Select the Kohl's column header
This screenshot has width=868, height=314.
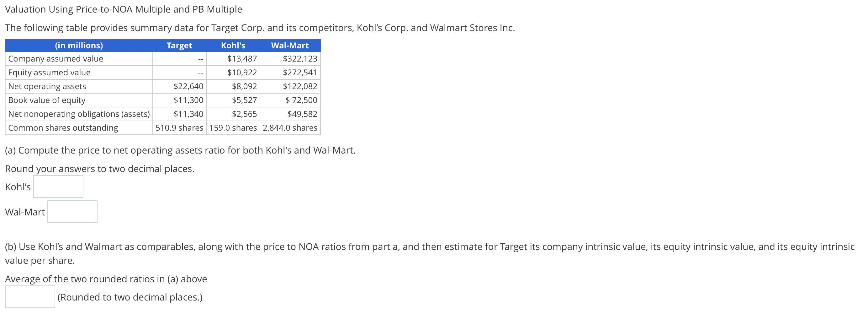pos(233,45)
